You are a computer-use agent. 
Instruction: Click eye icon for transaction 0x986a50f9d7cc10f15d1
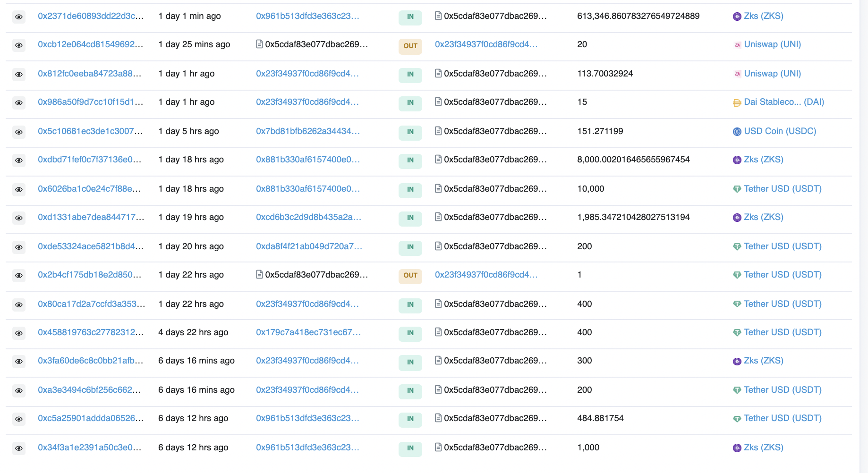[19, 103]
